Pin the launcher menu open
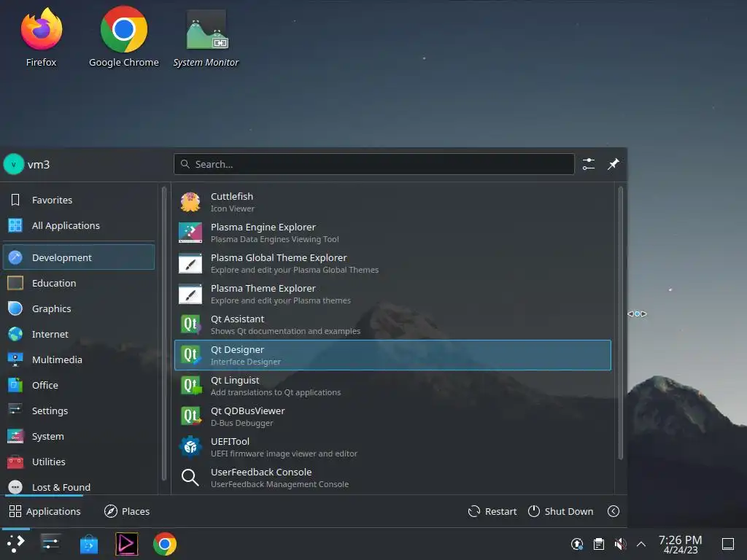This screenshot has width=747, height=560. coord(614,164)
